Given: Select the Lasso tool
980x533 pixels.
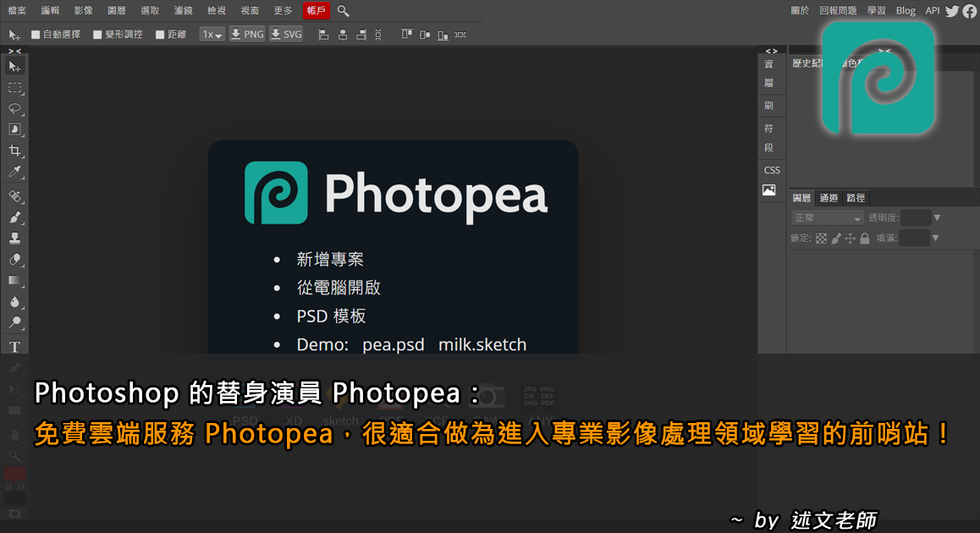Looking at the screenshot, I should [14, 109].
